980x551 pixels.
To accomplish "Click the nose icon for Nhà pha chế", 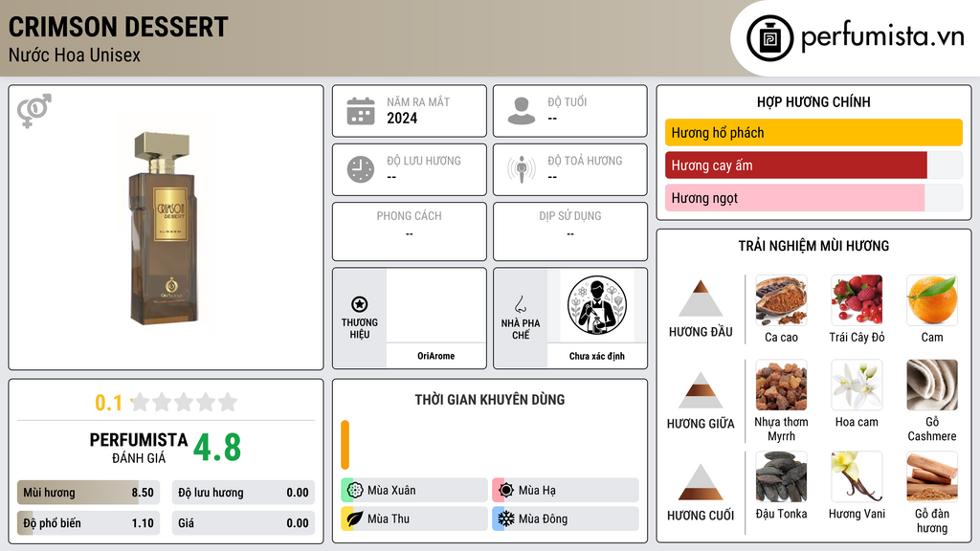I will (520, 304).
